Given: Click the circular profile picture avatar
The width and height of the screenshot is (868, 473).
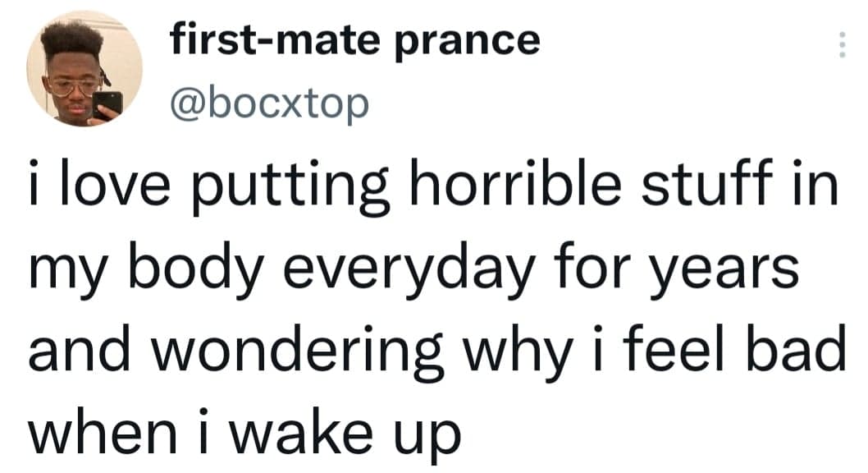Looking at the screenshot, I should click(x=85, y=69).
